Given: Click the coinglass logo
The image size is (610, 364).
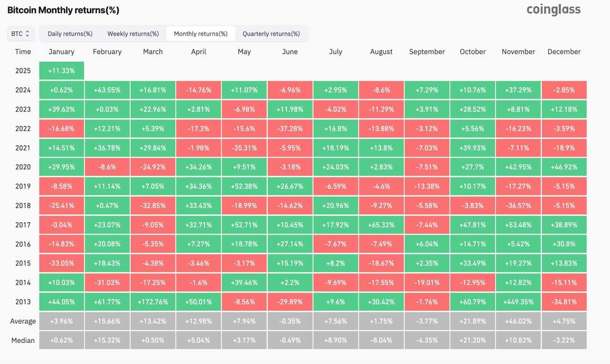Looking at the screenshot, I should coord(553,10).
